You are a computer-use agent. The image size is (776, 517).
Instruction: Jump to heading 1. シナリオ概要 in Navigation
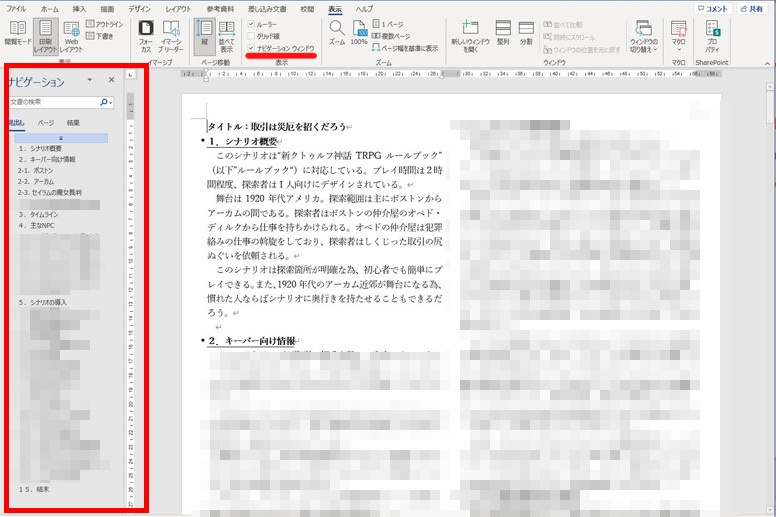click(40, 148)
